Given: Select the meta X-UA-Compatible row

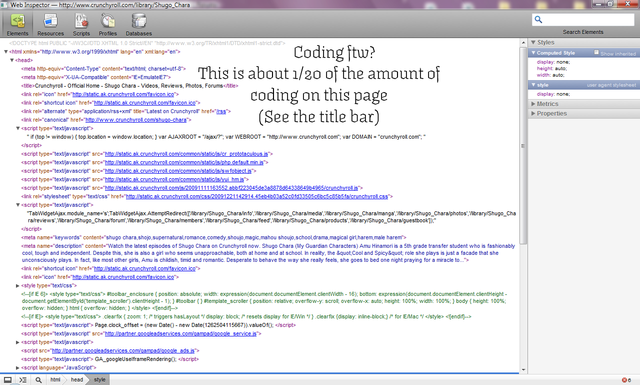Looking at the screenshot, I should 96,77.
